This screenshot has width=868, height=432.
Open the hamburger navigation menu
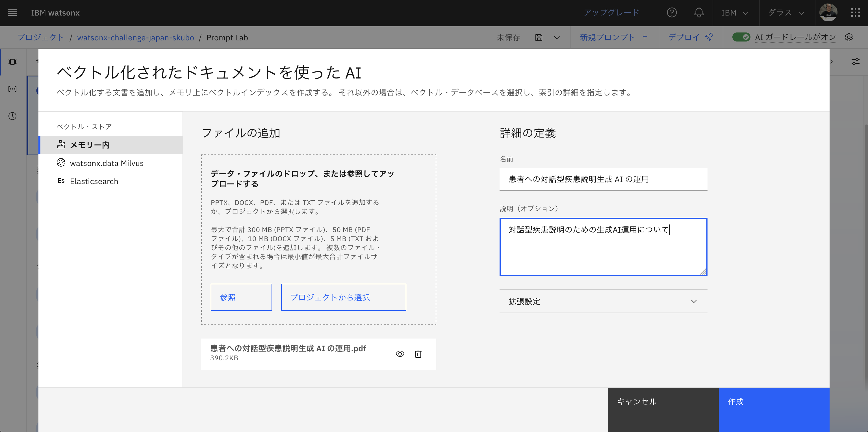(12, 13)
